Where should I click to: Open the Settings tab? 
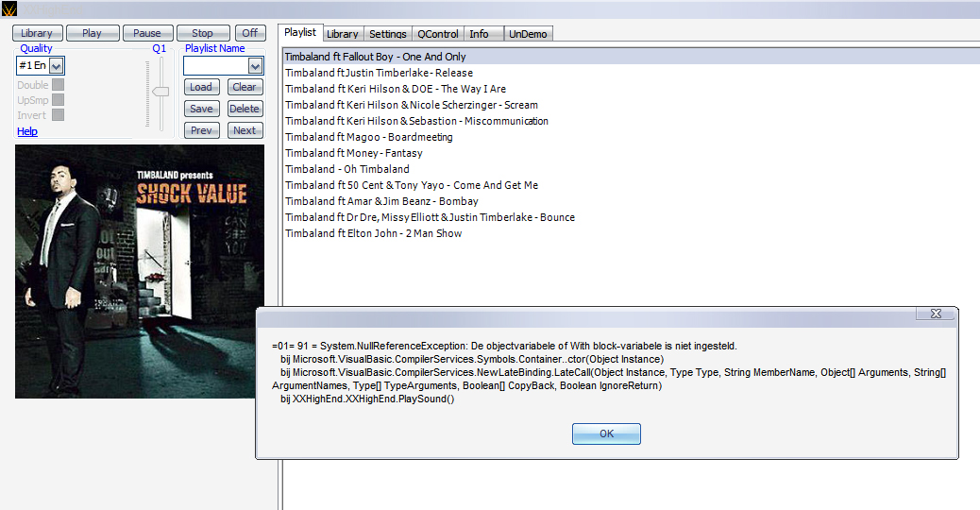388,34
